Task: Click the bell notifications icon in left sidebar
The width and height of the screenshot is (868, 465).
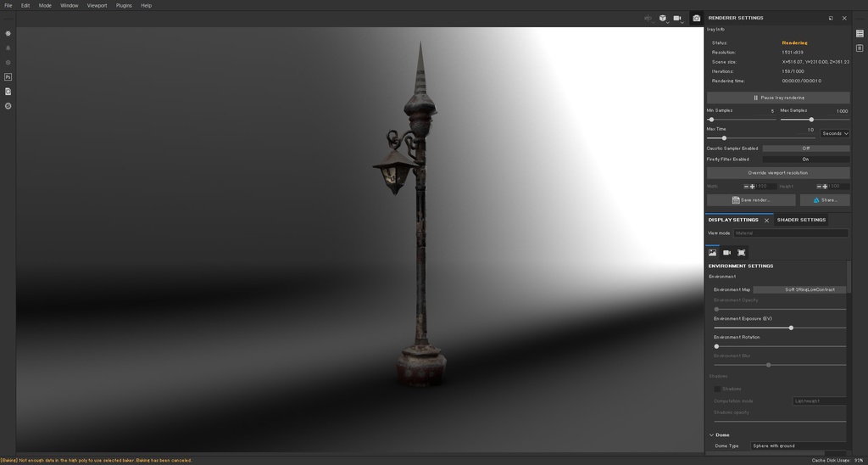Action: click(8, 48)
